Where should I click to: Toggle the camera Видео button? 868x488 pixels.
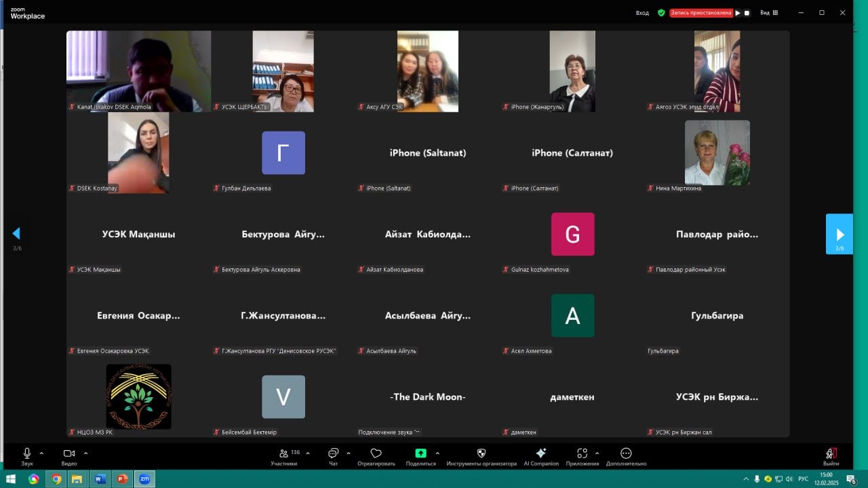tap(68, 455)
